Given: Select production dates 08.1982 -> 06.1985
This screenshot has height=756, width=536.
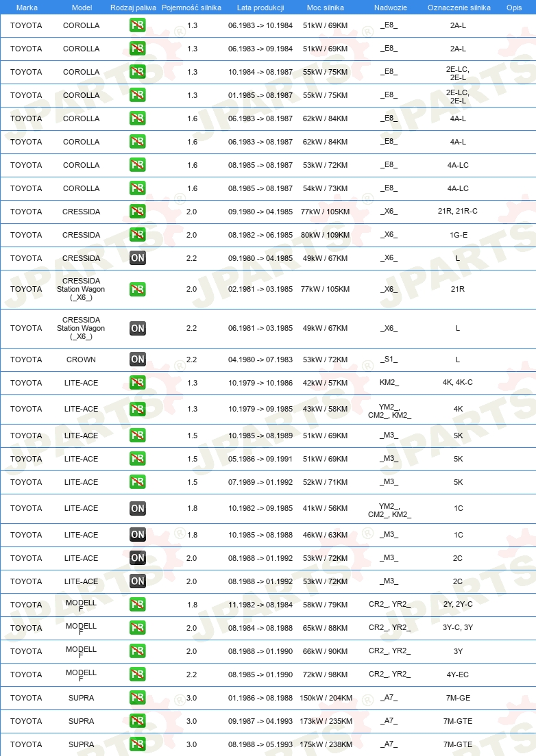Looking at the screenshot, I should click(x=260, y=235).
